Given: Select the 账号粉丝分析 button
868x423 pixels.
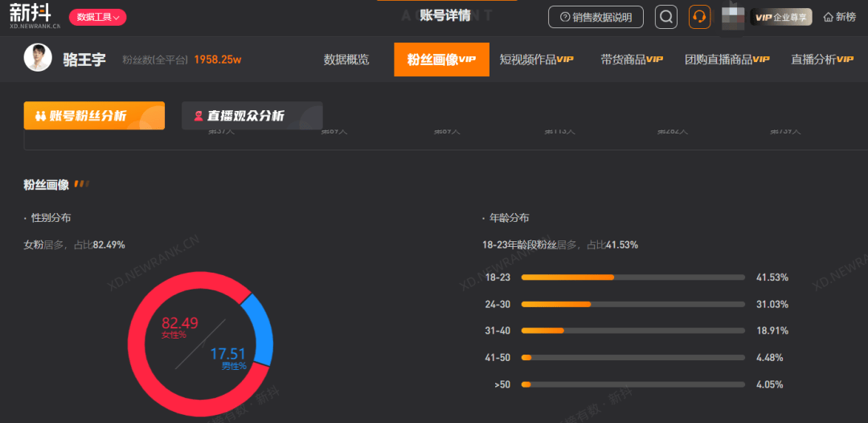Looking at the screenshot, I should point(94,116).
